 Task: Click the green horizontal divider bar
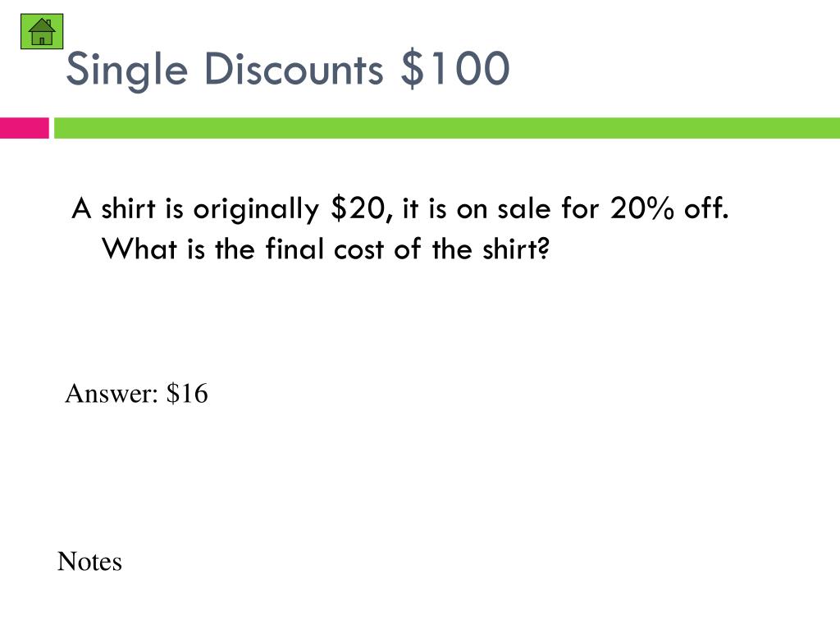click(447, 128)
